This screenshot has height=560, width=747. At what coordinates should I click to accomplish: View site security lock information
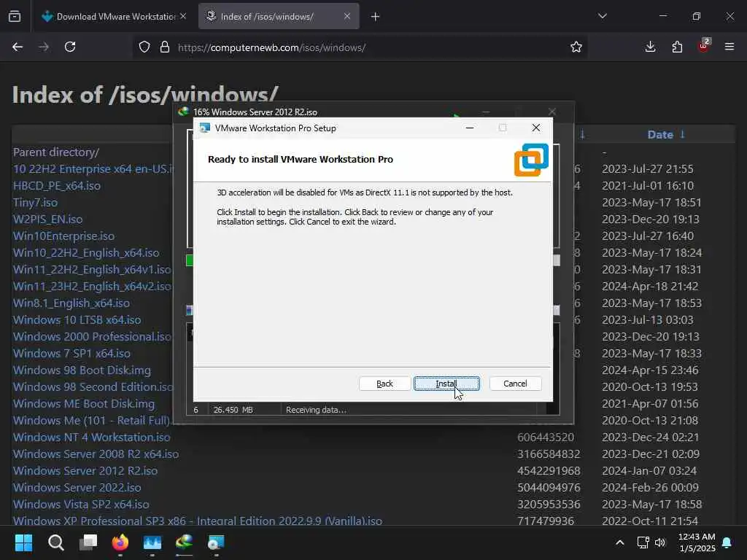point(165,47)
